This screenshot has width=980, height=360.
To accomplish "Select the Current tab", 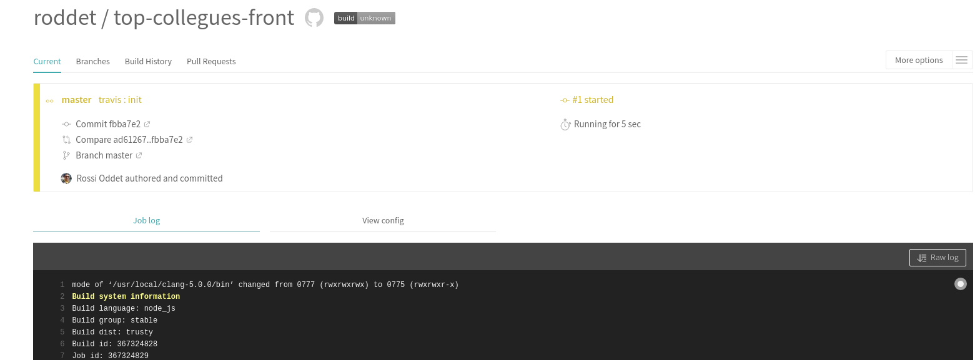I will 47,61.
